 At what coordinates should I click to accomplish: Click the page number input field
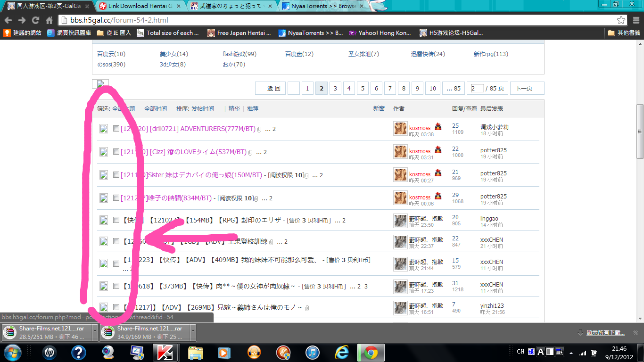477,88
